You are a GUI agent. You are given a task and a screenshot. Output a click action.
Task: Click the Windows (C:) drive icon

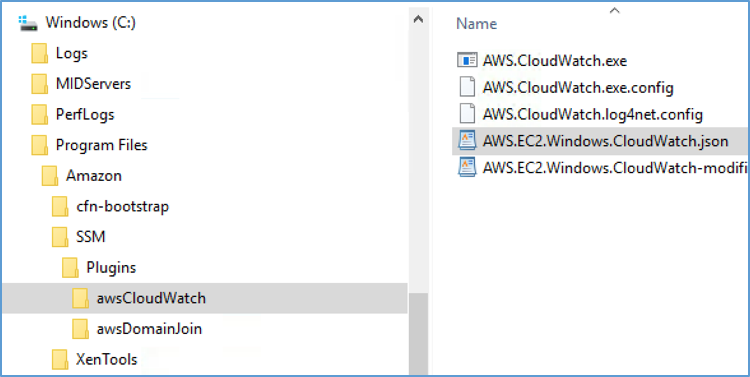28,23
